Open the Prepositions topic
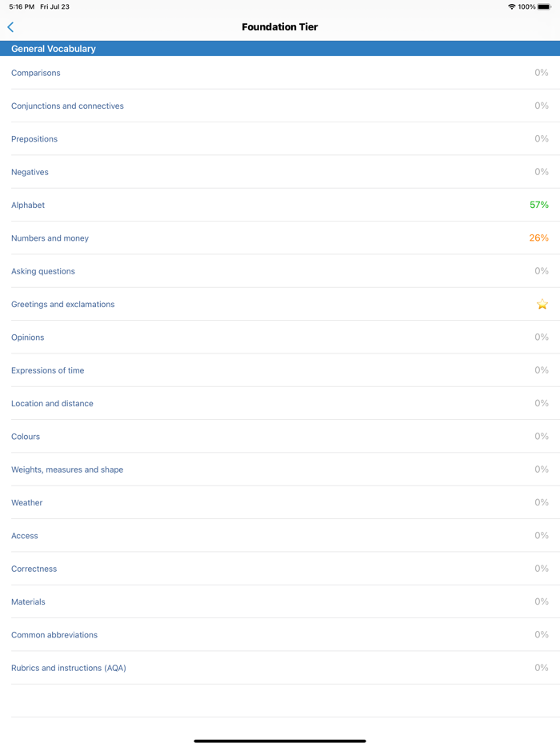 34,138
